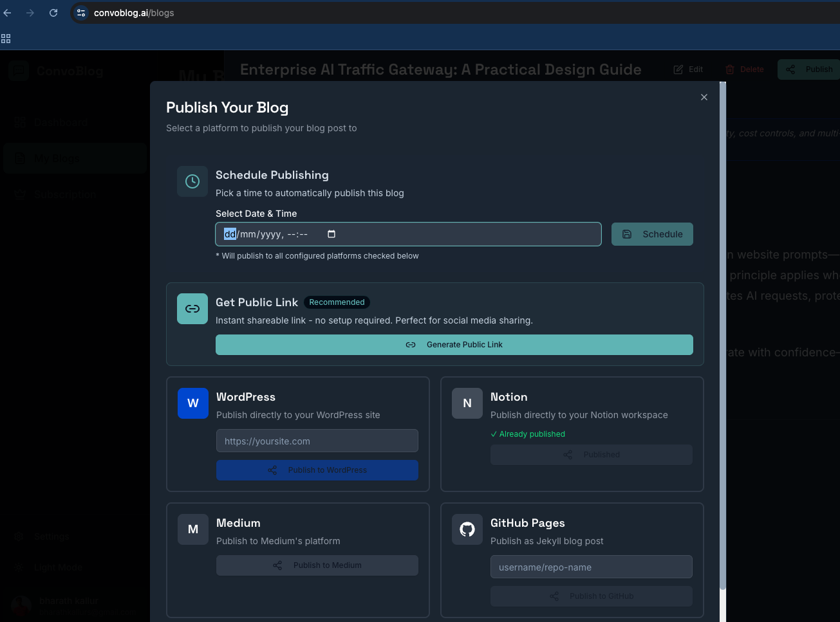Click the Edit button in blog header
Viewport: 840px width, 622px height.
(x=688, y=69)
